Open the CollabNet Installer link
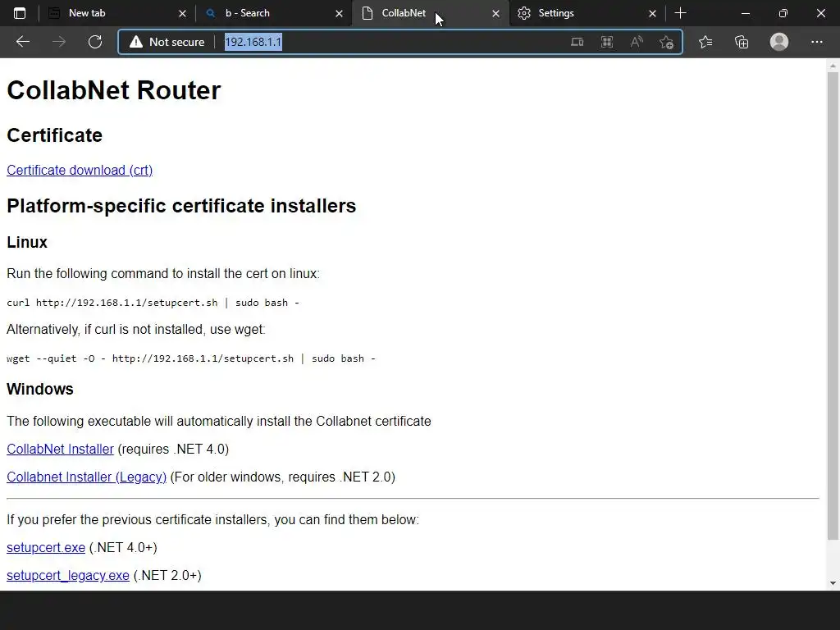 click(x=60, y=449)
